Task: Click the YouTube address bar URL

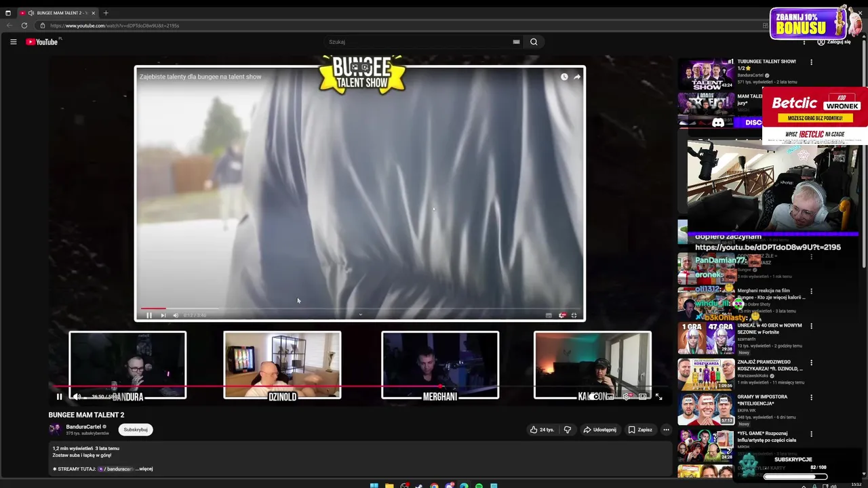Action: 115,26
